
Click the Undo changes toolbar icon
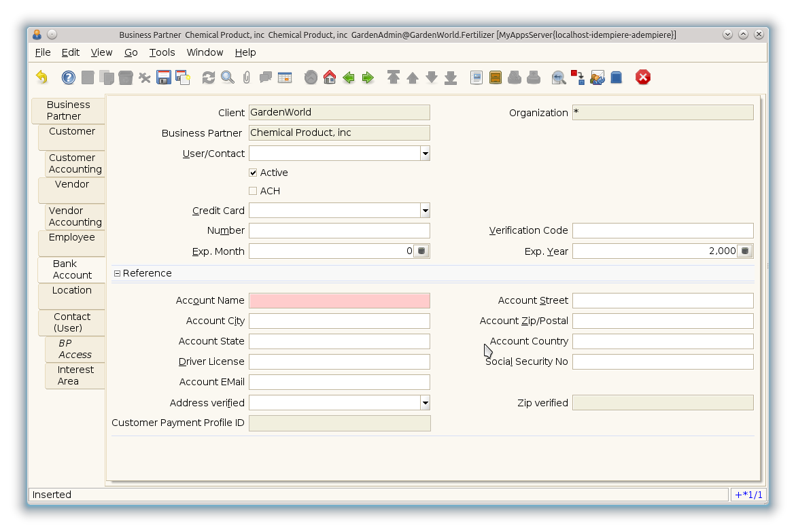(x=42, y=77)
